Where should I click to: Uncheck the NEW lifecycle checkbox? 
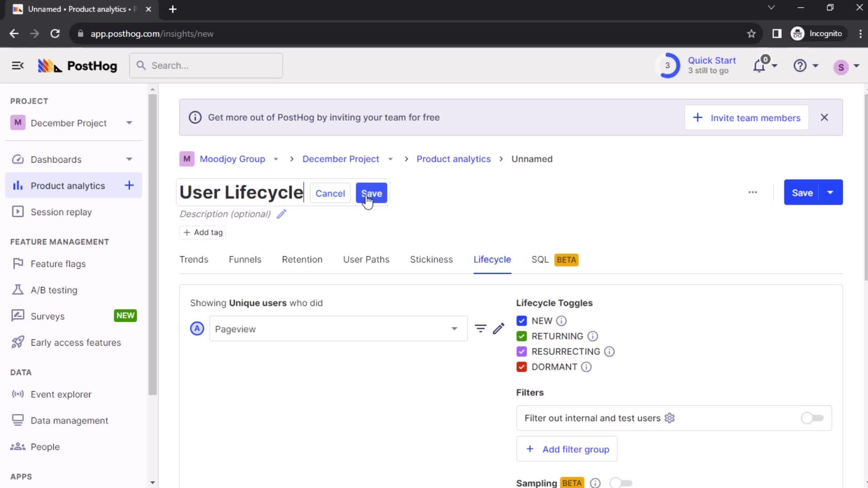tap(521, 321)
